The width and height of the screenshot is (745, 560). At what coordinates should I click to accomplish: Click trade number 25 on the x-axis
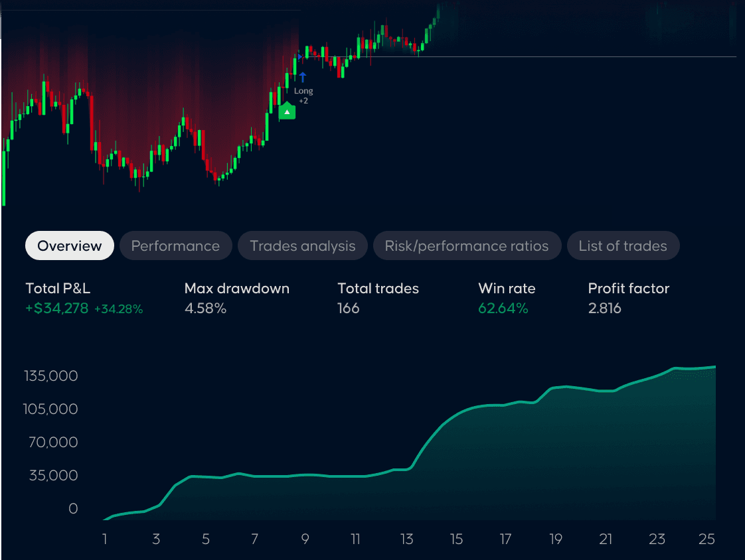(x=708, y=539)
